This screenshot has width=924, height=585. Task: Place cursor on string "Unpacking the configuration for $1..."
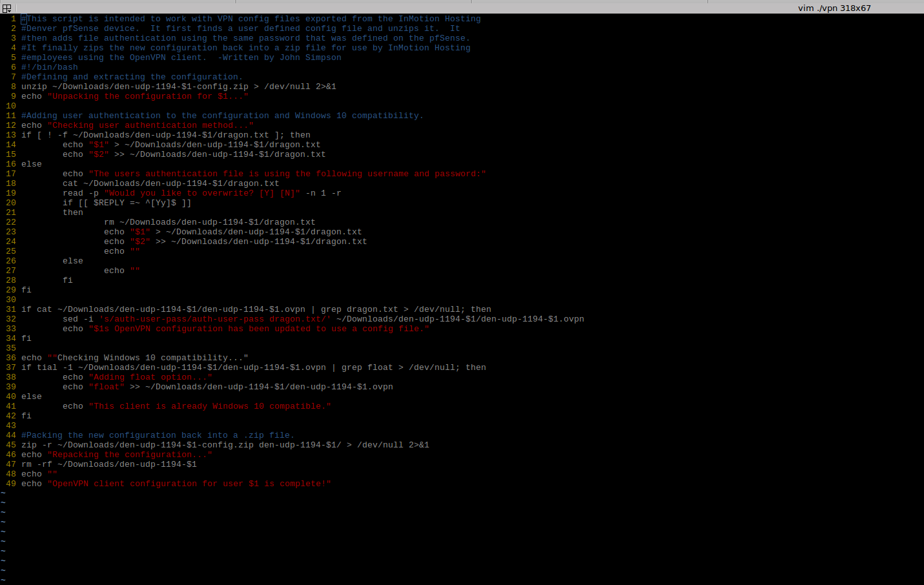tap(147, 96)
